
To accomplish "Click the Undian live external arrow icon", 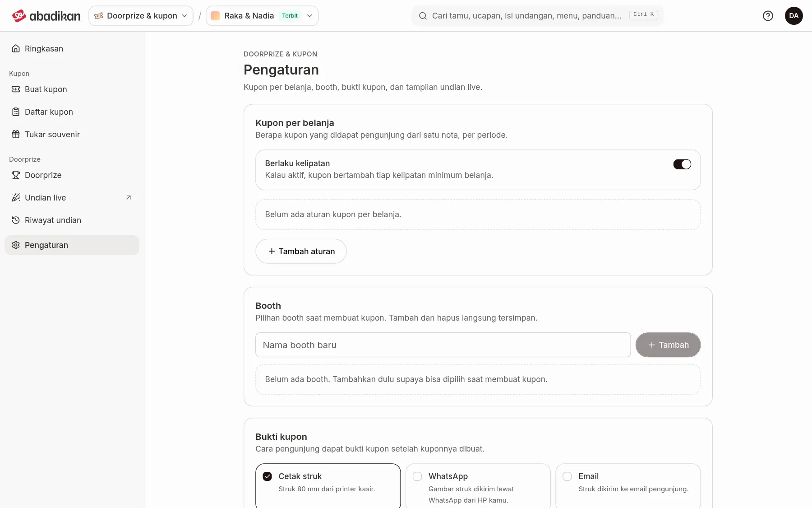I will tap(129, 198).
